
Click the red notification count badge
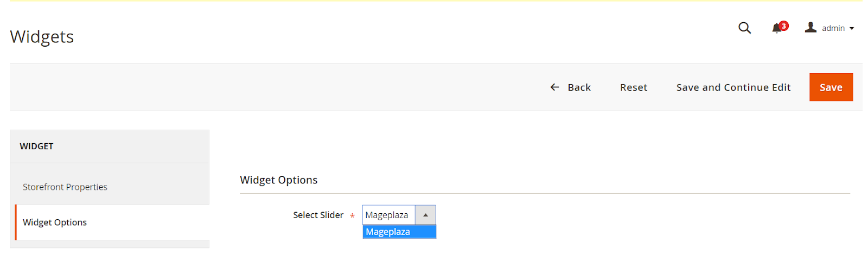[x=784, y=25]
